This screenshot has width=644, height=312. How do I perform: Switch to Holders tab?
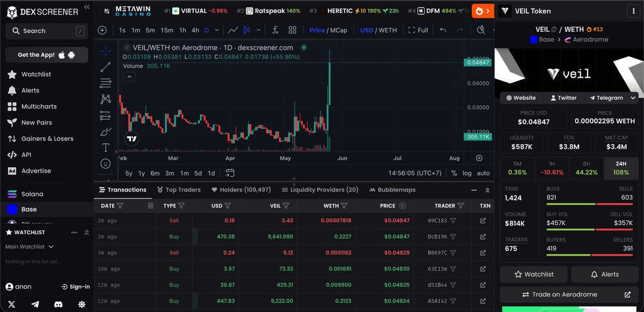click(x=241, y=190)
